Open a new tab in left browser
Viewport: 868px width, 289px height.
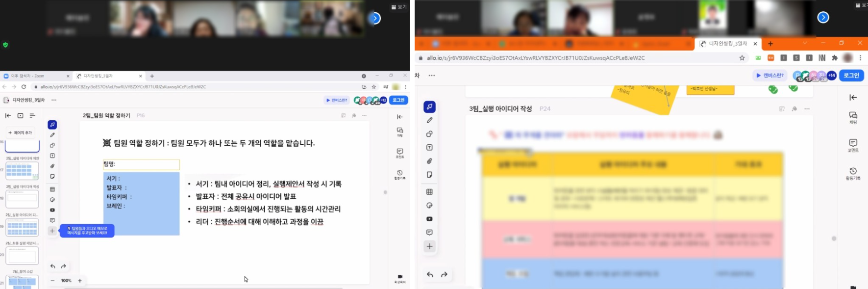click(x=152, y=76)
